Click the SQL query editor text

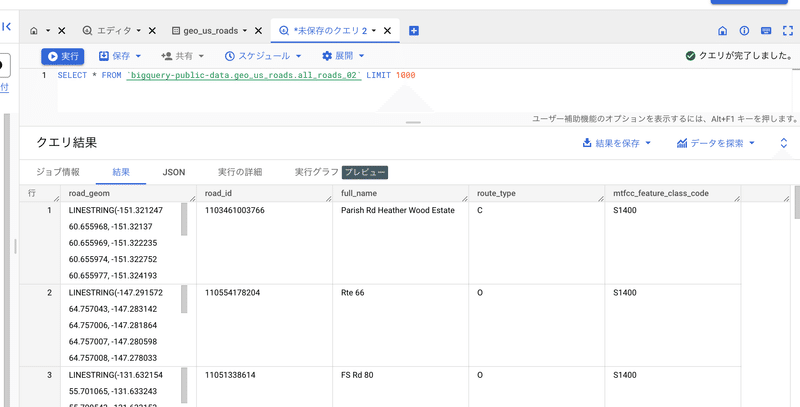[236, 76]
